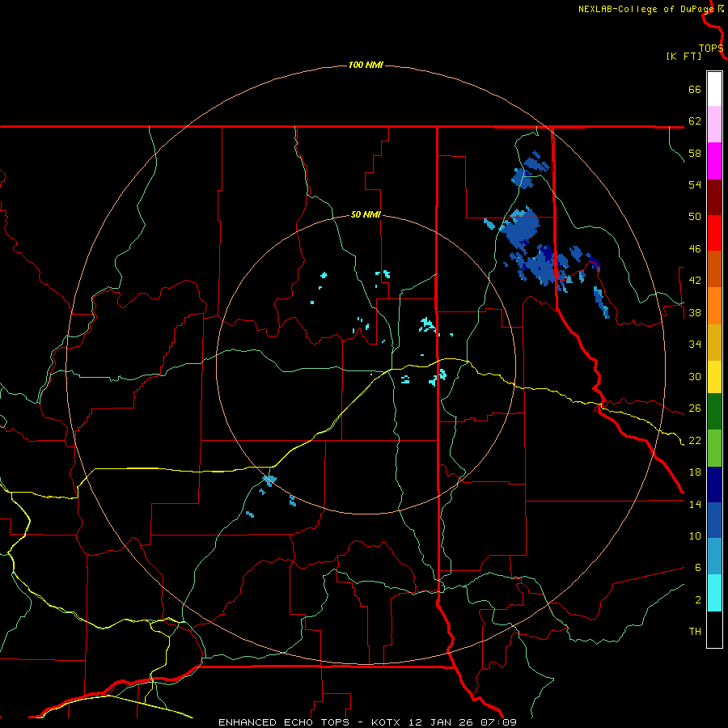Click the [K FT] units label
728x728 pixels.
pyautogui.click(x=684, y=56)
